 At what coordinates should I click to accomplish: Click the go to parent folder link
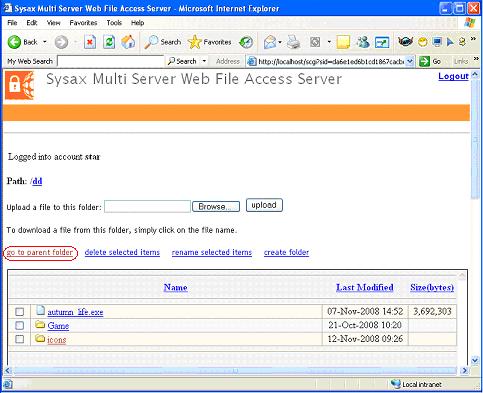click(40, 252)
